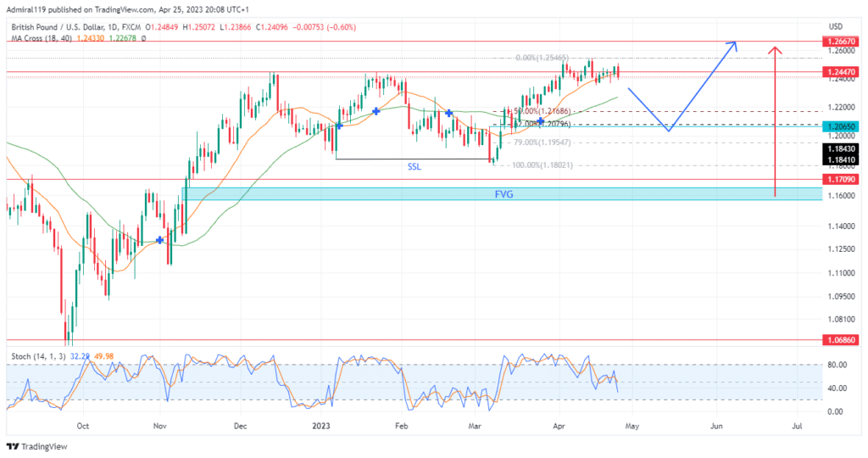Click the close price C1.24096 readout
Image resolution: width=868 pixels, height=458 pixels.
tap(272, 26)
